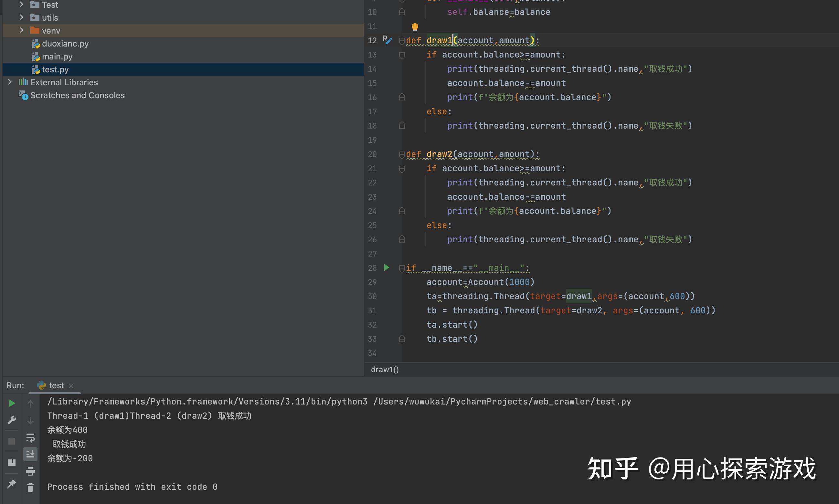This screenshot has height=504, width=839.
Task: Expand the utils folder in project tree
Action: 21,17
